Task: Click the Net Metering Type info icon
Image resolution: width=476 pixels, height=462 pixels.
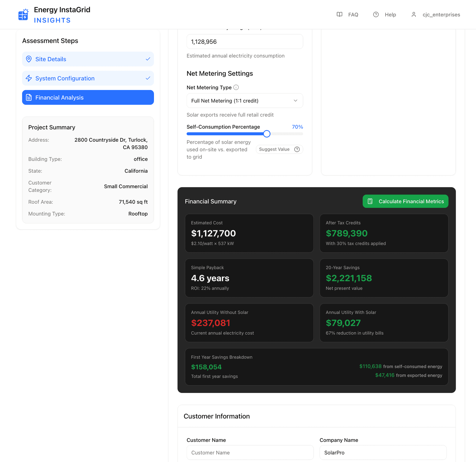Action: coord(236,87)
